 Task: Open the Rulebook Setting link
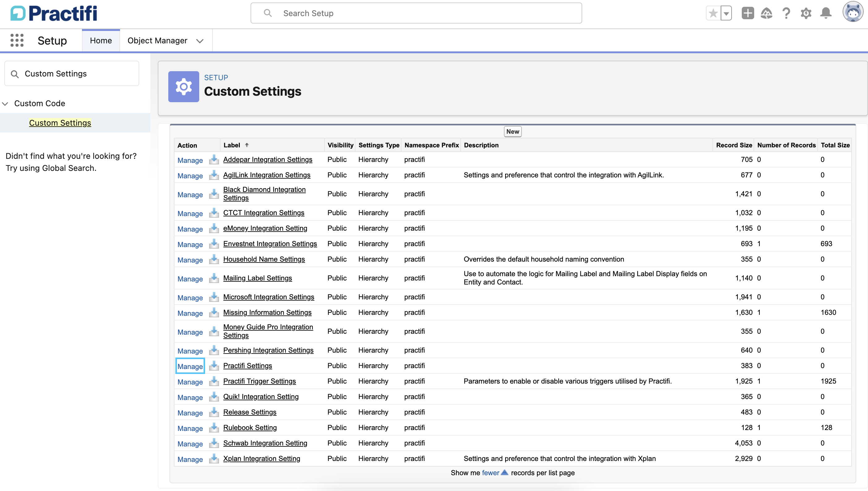pyautogui.click(x=250, y=428)
